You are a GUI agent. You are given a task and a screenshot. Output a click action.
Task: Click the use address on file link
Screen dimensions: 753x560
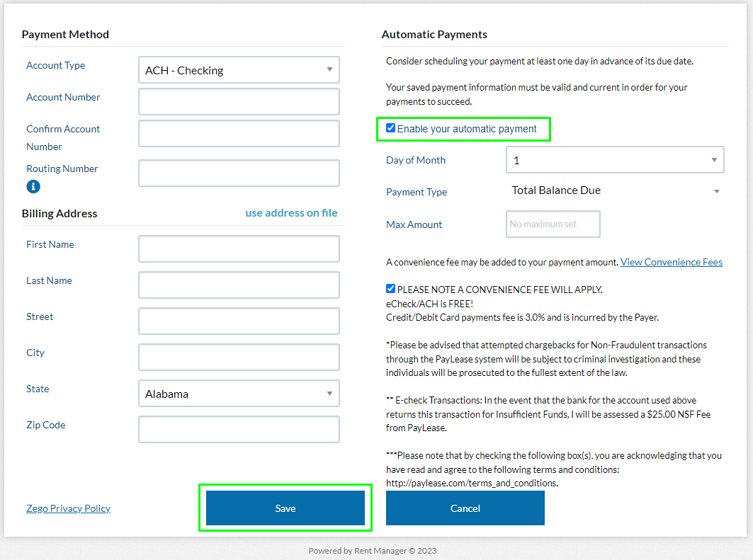click(291, 213)
